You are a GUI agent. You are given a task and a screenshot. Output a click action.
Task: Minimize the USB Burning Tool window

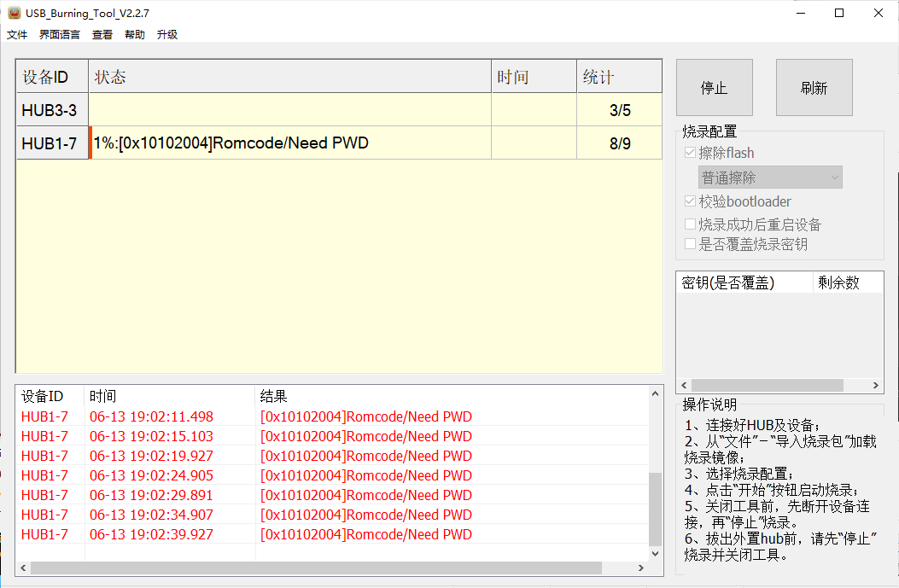(x=801, y=13)
